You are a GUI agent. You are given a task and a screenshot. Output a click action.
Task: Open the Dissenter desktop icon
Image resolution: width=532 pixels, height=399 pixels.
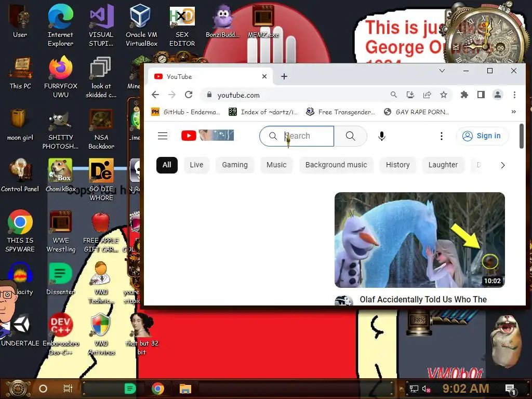61,278
